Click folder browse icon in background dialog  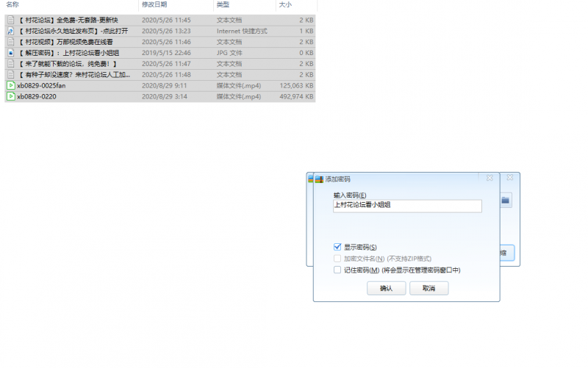click(506, 201)
